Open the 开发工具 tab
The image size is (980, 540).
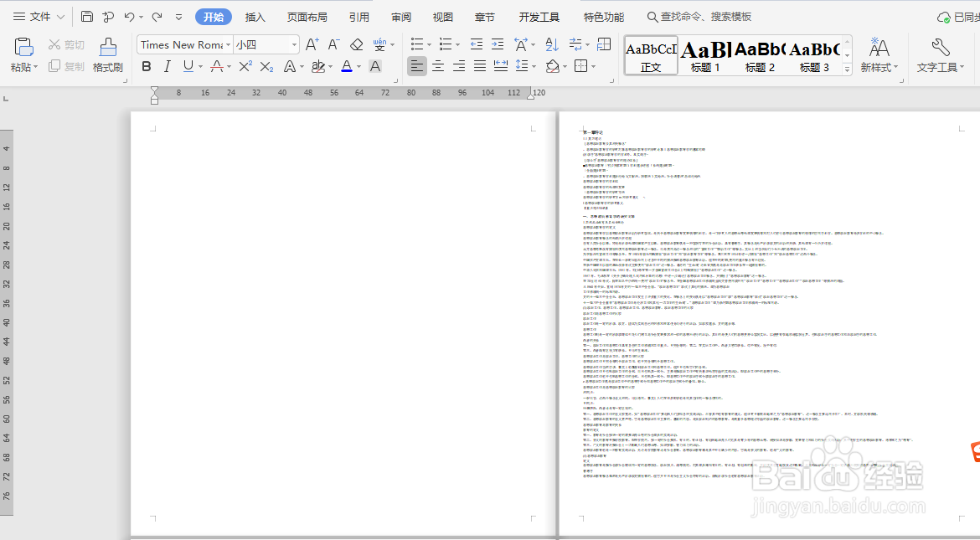(x=539, y=17)
